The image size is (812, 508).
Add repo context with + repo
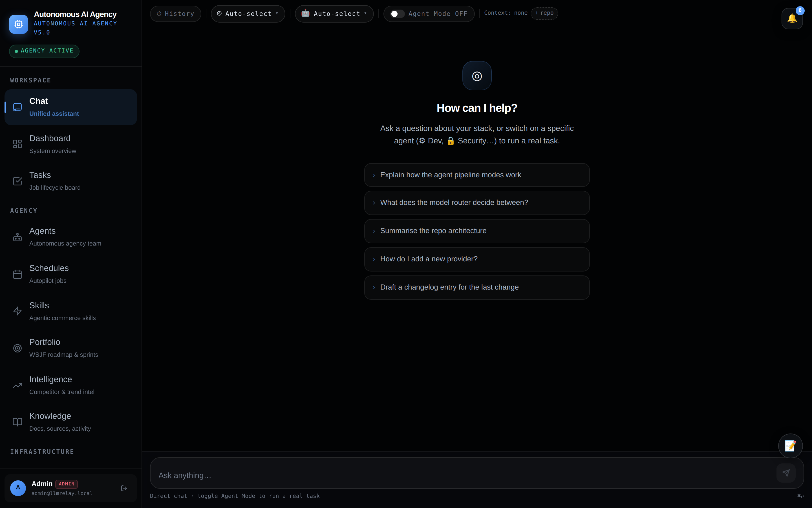(x=544, y=13)
